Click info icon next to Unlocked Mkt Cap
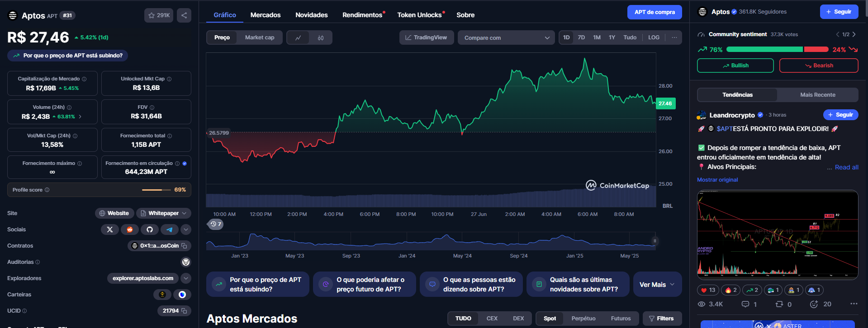 coord(169,79)
